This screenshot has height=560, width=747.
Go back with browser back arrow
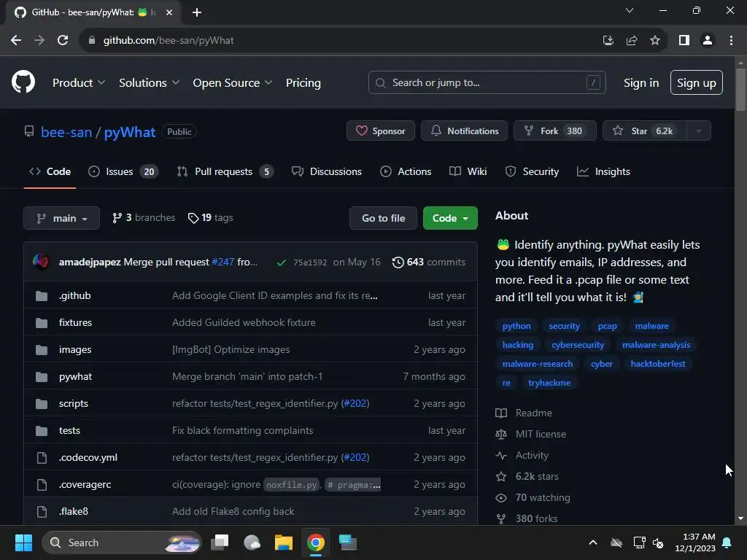click(x=16, y=41)
